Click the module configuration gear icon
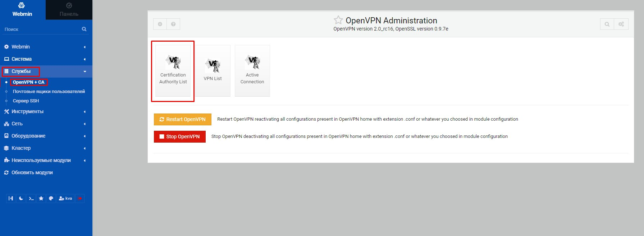Screen dimensions: 644x236 tap(160, 24)
